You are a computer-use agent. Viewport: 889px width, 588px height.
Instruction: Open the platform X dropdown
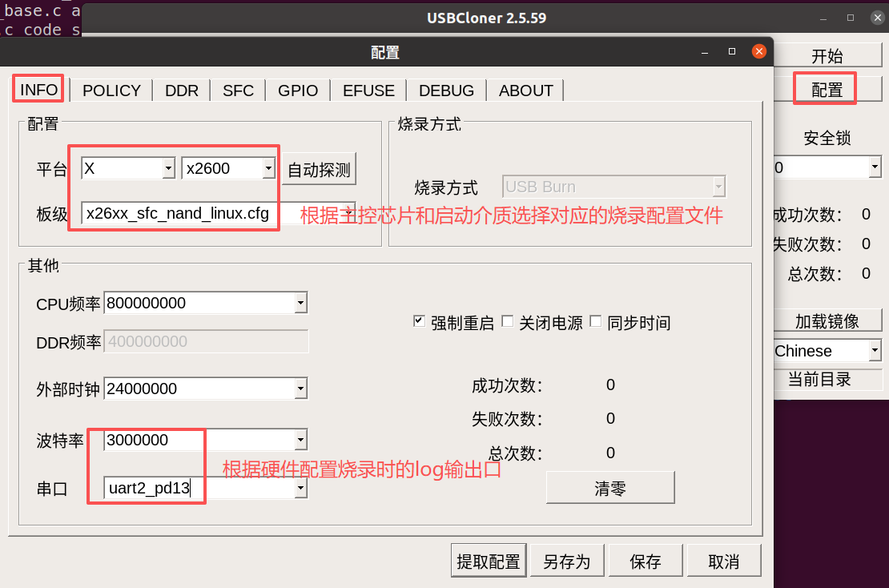pyautogui.click(x=168, y=168)
